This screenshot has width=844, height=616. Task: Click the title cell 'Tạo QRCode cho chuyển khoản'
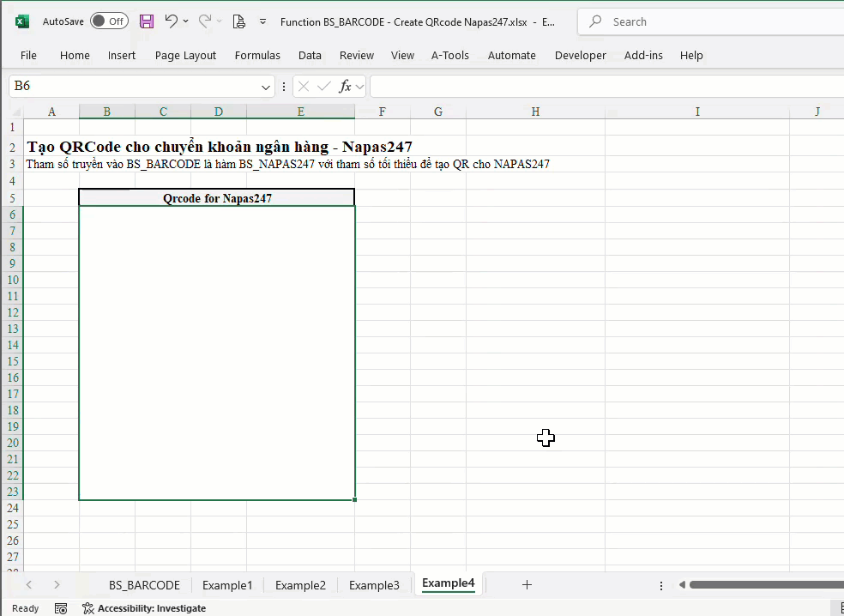[220, 147]
